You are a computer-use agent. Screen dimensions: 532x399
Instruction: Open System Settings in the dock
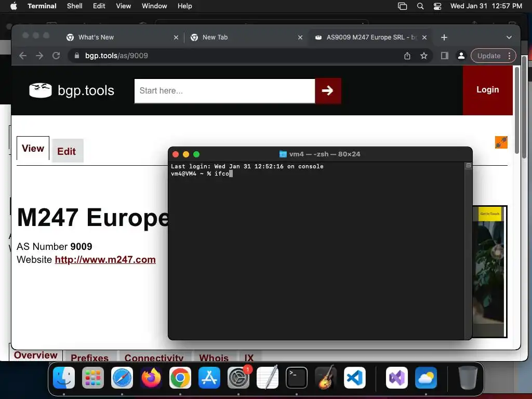tap(238, 378)
